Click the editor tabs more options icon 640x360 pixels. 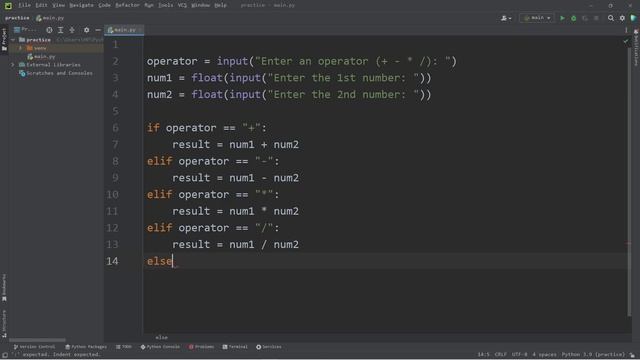pos(626,30)
